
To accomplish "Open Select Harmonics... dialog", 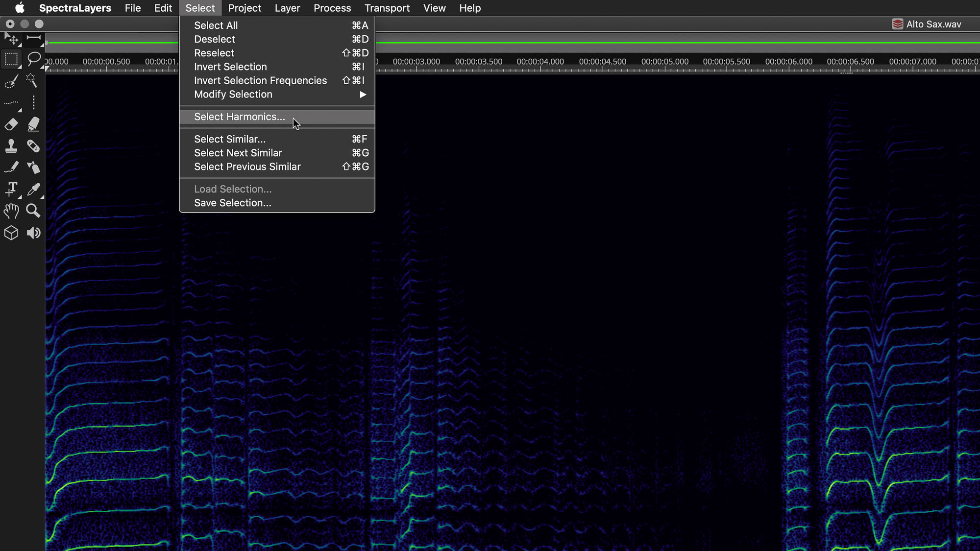I will point(277,117).
